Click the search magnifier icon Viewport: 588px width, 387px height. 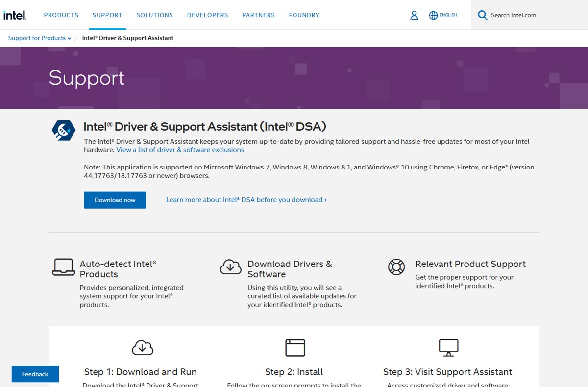click(483, 15)
